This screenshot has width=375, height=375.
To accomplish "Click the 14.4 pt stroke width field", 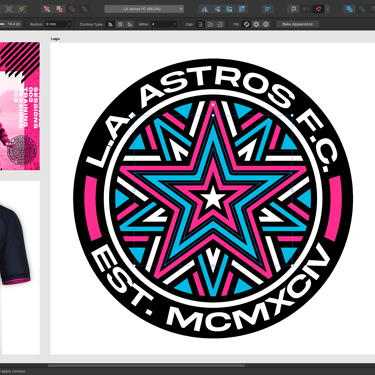I will tap(13, 24).
